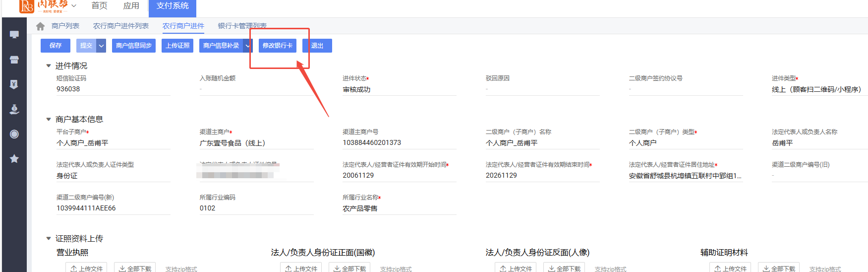Click the 保存 button

56,46
